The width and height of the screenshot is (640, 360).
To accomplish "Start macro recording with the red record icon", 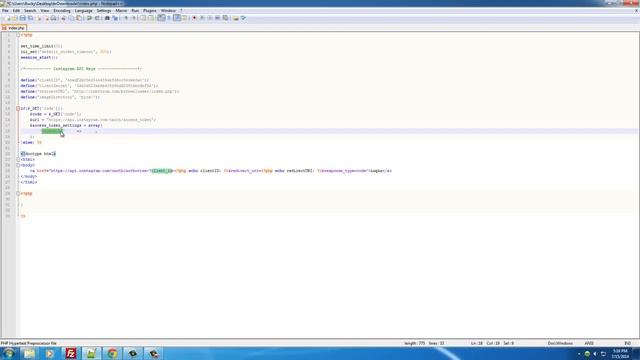I will coord(194,18).
